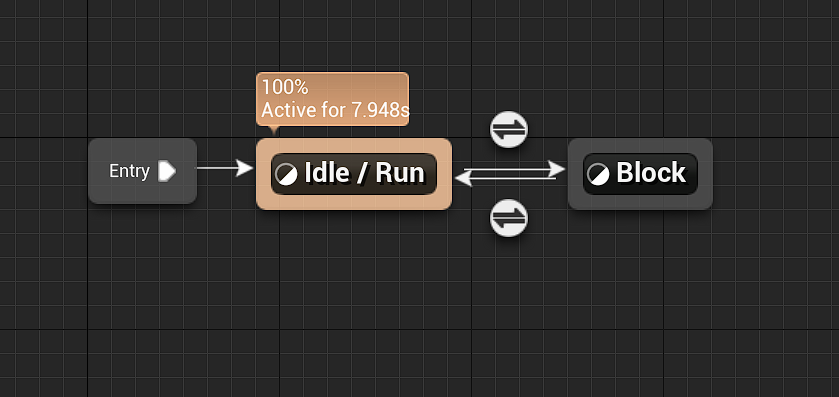Click the transition rule icon above the arrows
Screen dimensions: 839x397
pyautogui.click(x=509, y=129)
